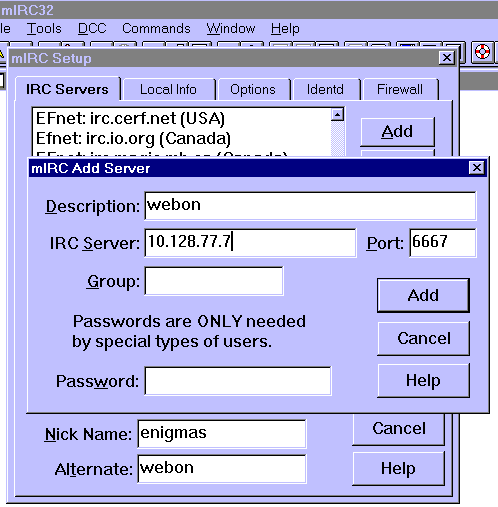Click Add button in mIRC Setup window
This screenshot has width=498, height=507.
click(x=397, y=132)
